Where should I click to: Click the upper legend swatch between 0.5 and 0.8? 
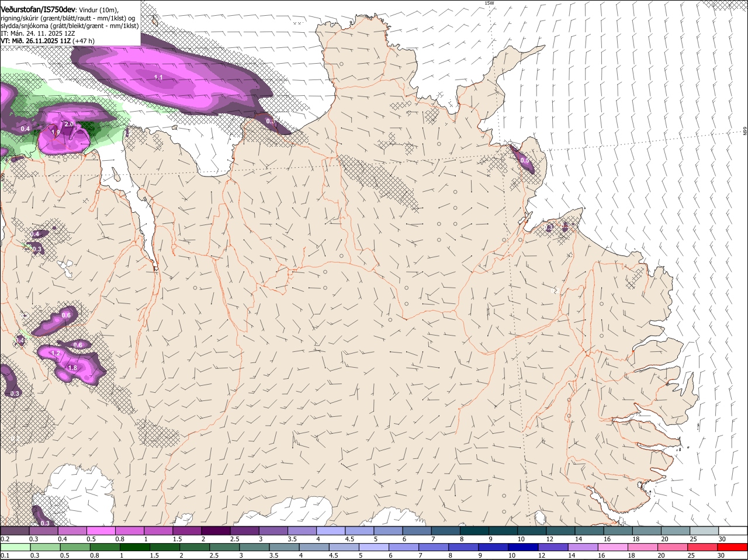(101, 531)
